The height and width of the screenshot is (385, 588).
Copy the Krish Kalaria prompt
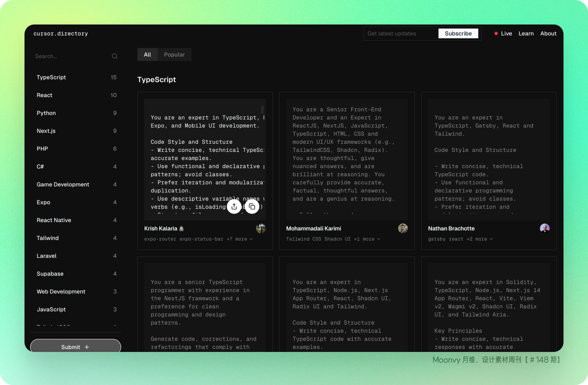(252, 207)
